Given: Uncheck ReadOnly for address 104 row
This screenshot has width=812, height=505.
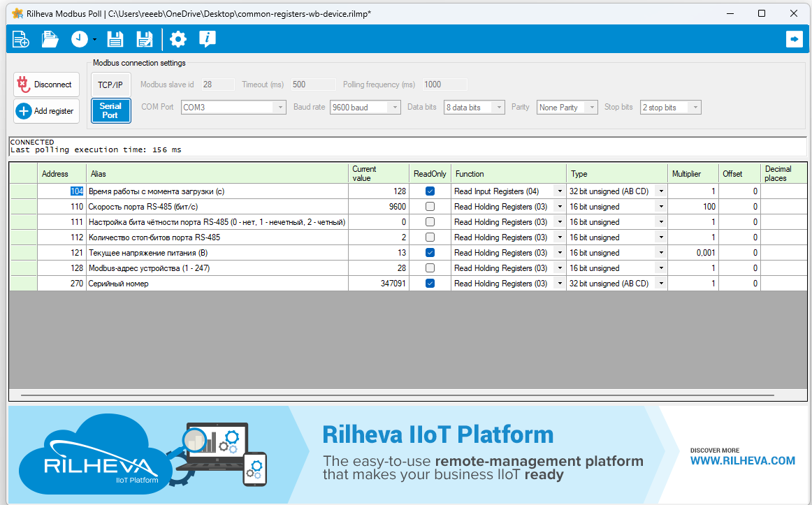Looking at the screenshot, I should pos(430,191).
